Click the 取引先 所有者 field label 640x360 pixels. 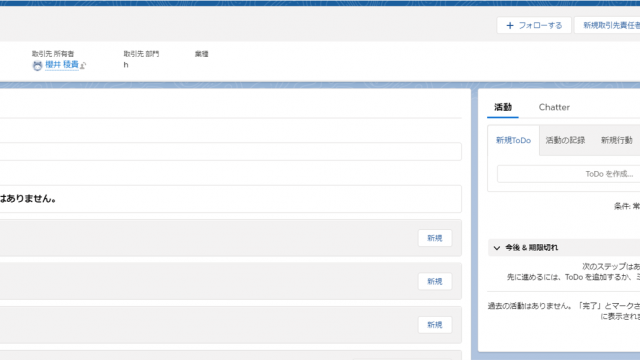click(x=53, y=54)
